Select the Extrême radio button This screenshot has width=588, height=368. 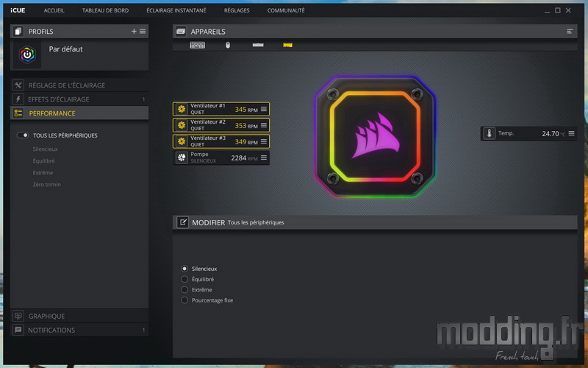[184, 289]
